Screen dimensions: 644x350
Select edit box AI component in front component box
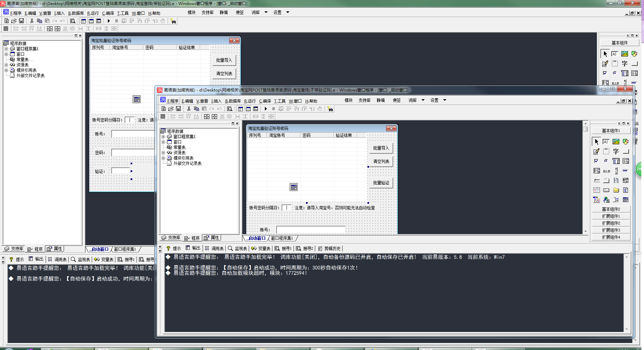(606, 142)
